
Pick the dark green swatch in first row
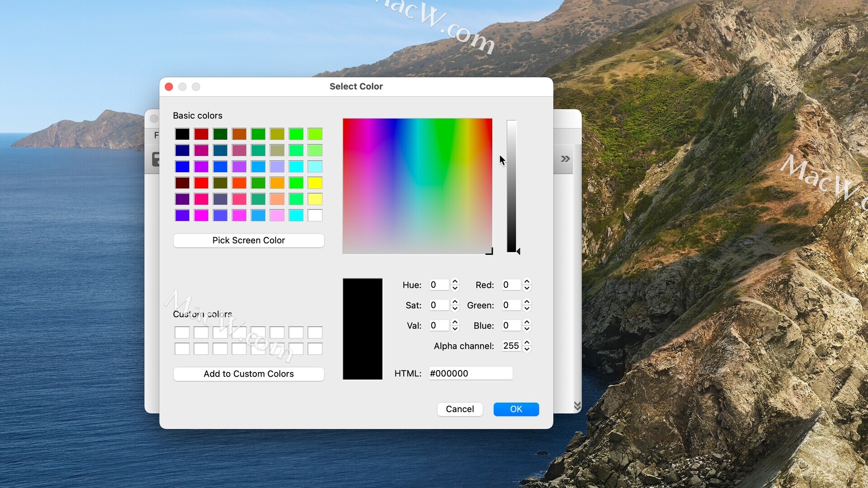tap(220, 134)
